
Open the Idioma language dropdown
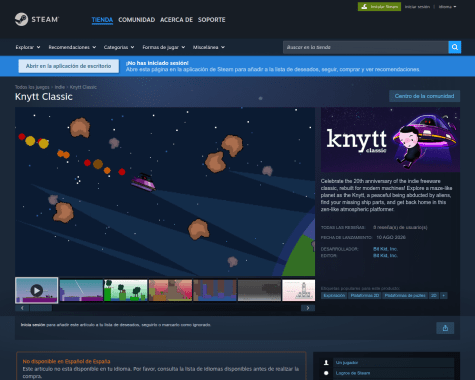[x=447, y=7]
